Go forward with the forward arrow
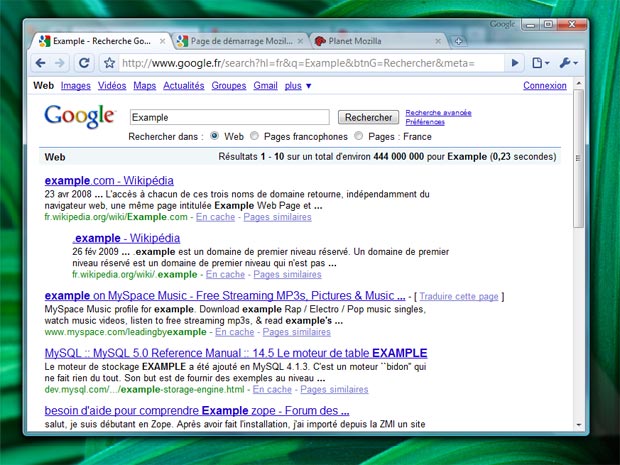The image size is (620, 465). tap(59, 63)
